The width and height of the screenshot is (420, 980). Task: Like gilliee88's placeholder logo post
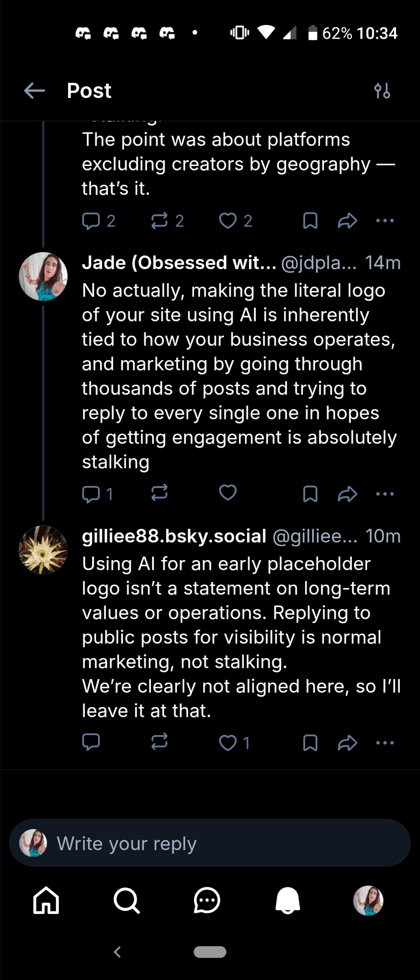(228, 742)
